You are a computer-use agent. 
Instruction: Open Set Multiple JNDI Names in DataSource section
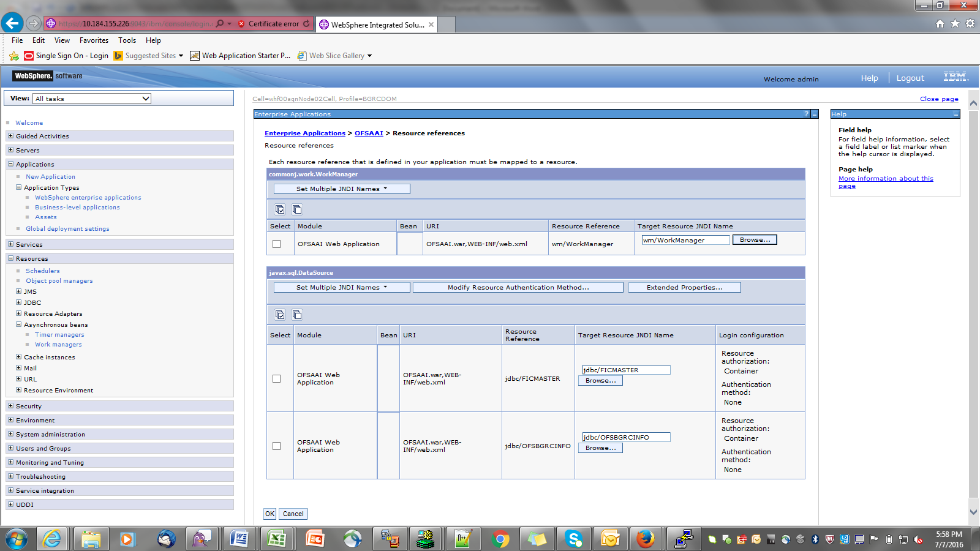(342, 287)
